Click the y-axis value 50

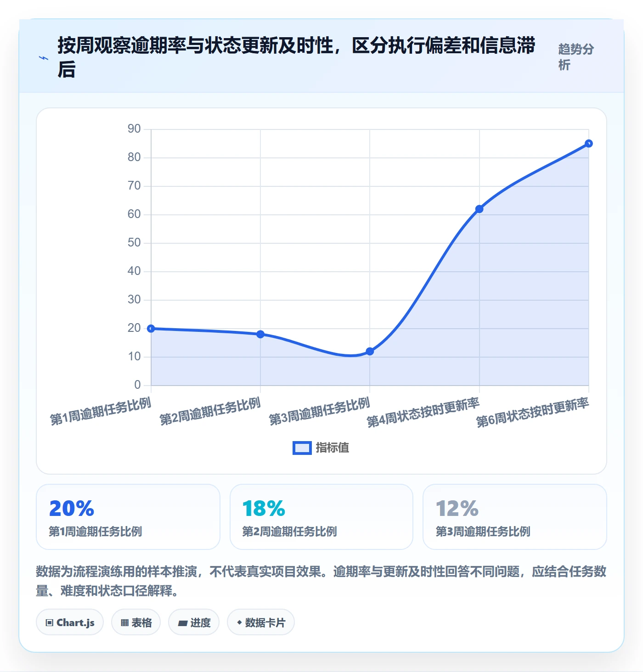[x=134, y=243]
